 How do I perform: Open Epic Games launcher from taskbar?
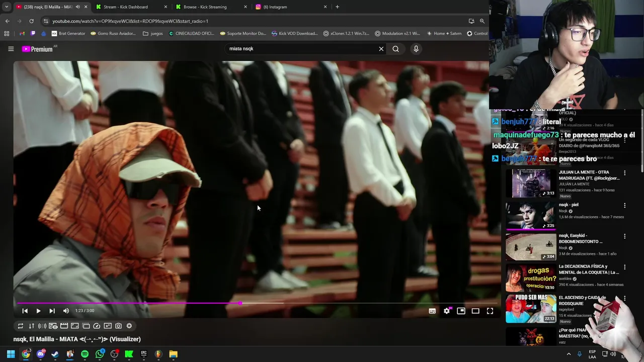(144, 354)
